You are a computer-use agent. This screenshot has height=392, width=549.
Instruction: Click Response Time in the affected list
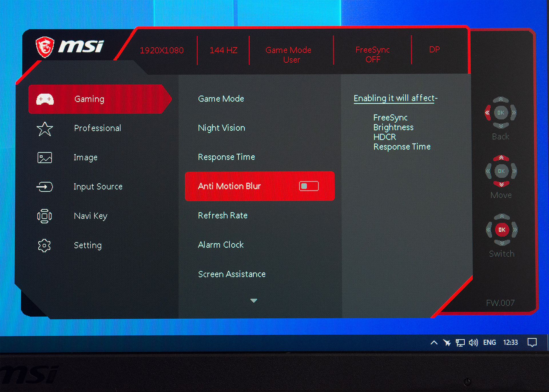(x=402, y=147)
